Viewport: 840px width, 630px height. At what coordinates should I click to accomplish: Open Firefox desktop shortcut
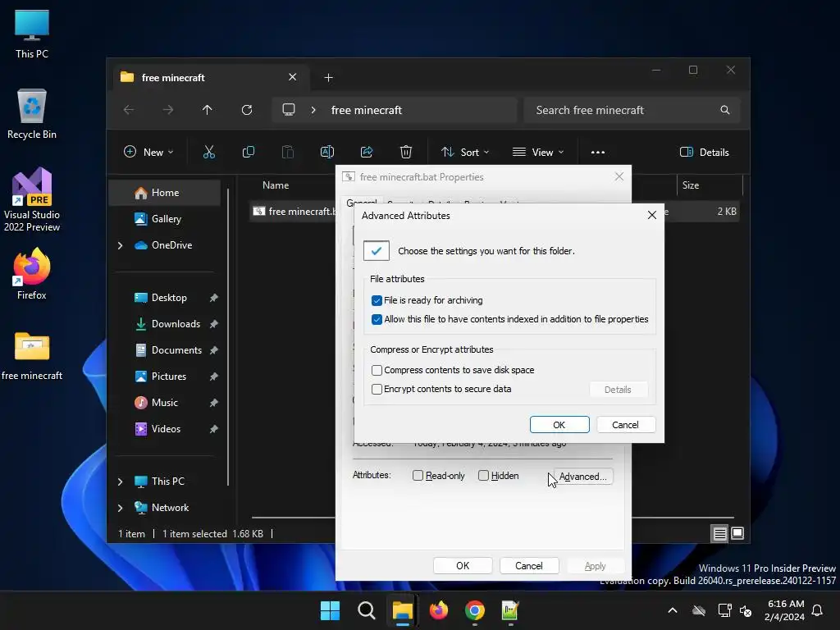(x=32, y=274)
